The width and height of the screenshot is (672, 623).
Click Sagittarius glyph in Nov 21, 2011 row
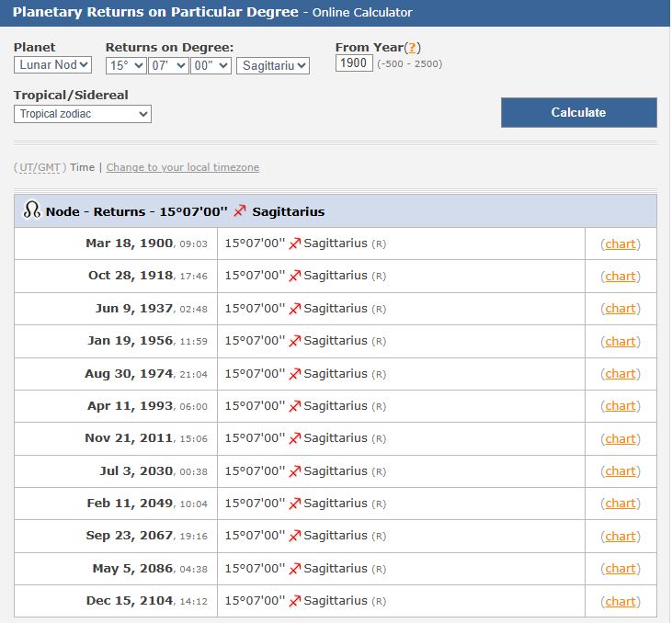pos(295,438)
